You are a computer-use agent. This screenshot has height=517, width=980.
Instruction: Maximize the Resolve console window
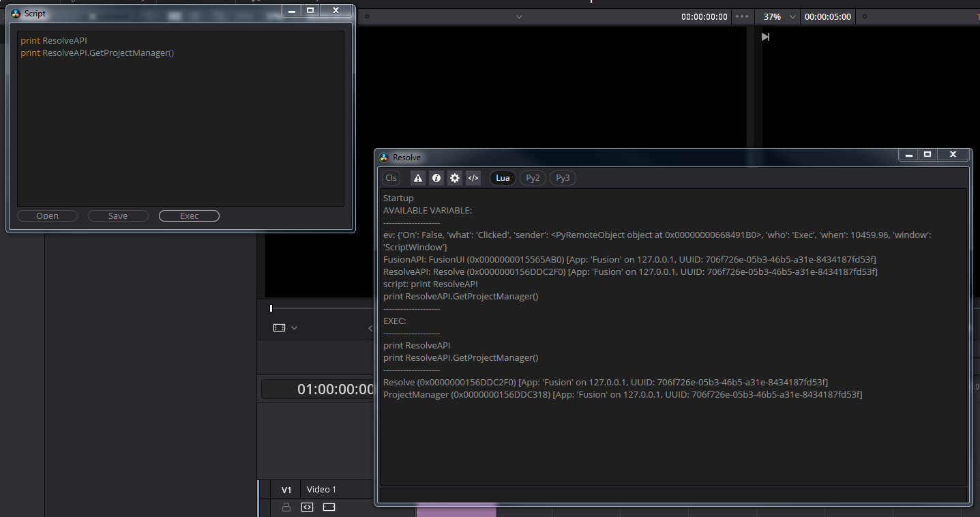pos(927,155)
